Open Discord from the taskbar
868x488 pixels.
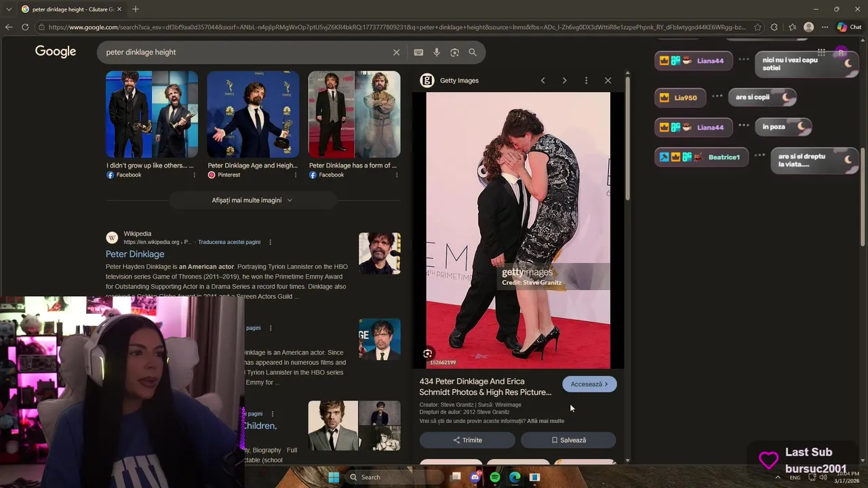click(x=475, y=477)
